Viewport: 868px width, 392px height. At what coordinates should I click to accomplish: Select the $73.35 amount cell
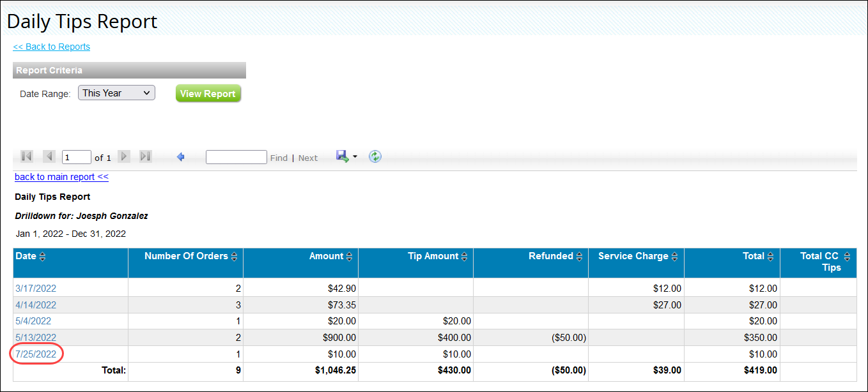pos(301,305)
